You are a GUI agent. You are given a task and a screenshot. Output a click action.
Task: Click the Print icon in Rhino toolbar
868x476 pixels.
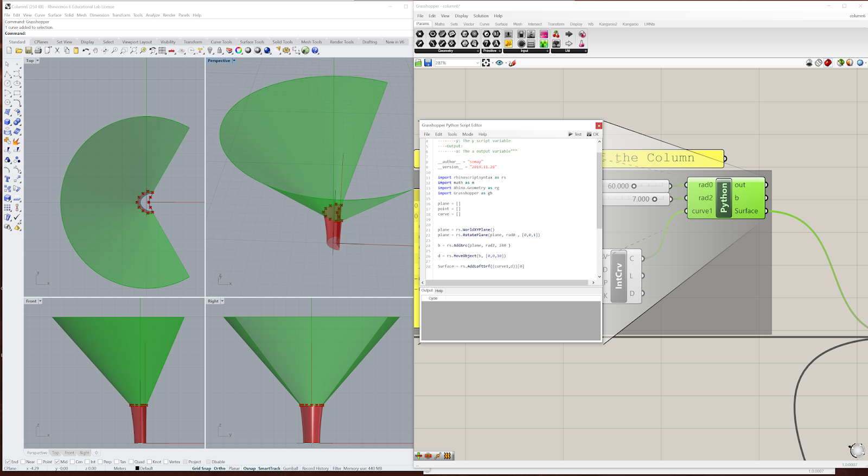(38, 50)
